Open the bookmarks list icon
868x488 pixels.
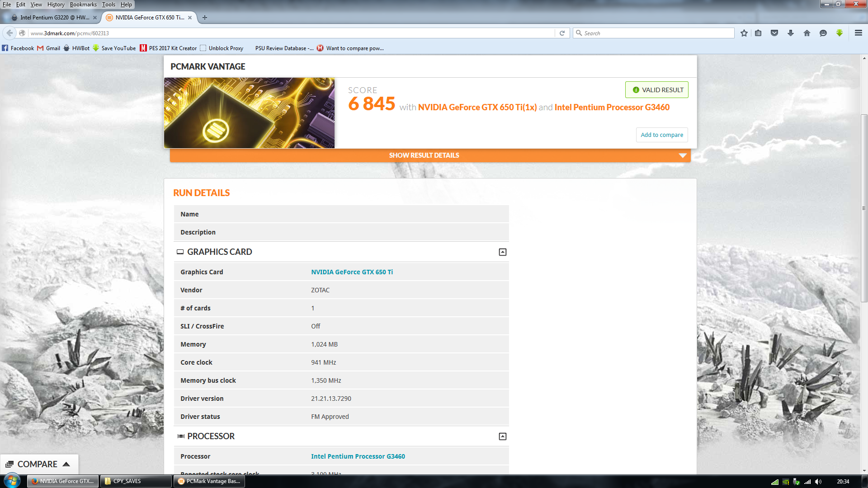[759, 33]
